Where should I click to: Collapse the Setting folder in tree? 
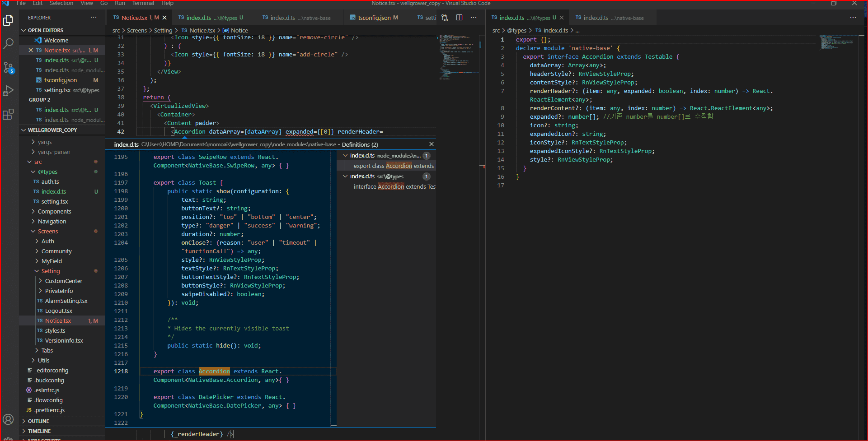click(x=50, y=271)
